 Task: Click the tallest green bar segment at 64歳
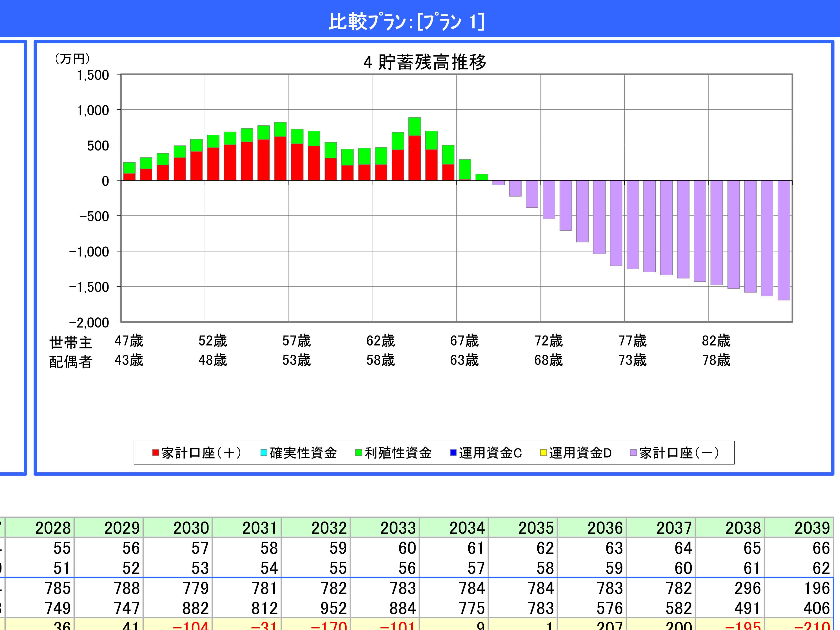tap(414, 127)
